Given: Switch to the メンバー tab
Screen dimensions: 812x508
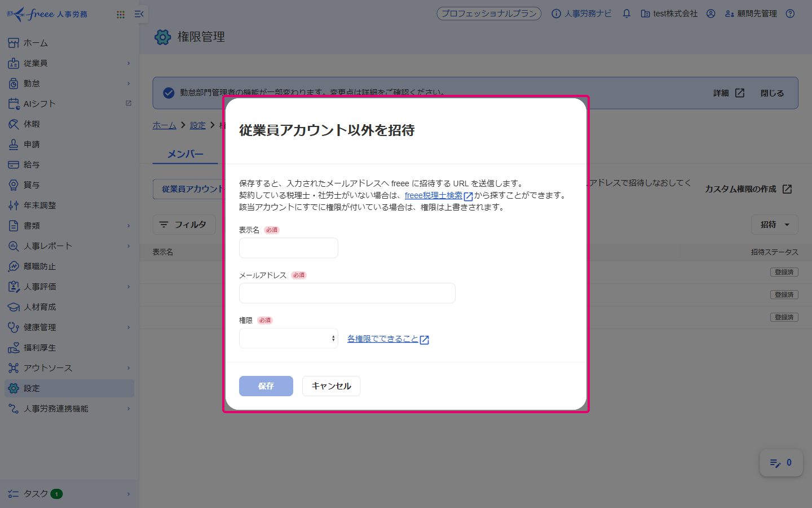Looking at the screenshot, I should coord(185,154).
